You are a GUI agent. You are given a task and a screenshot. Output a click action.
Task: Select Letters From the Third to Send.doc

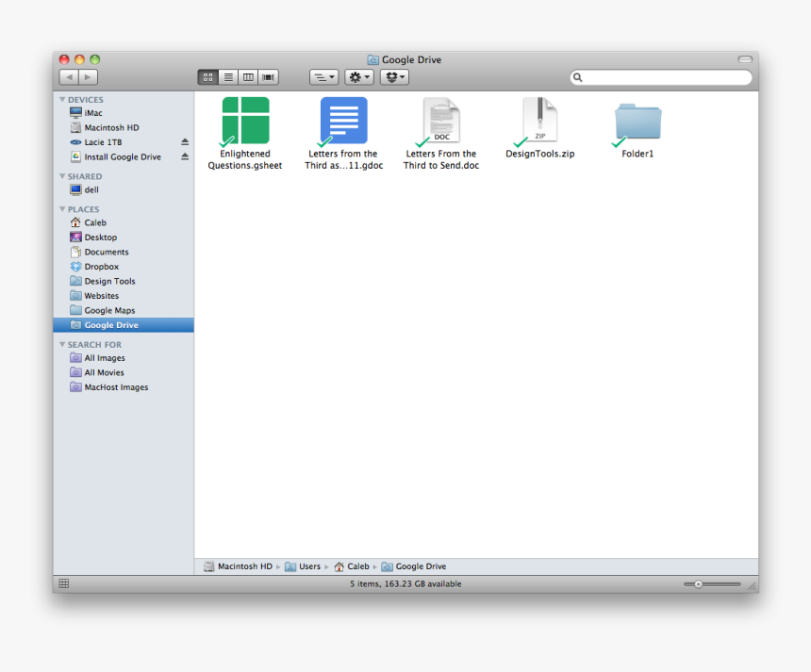pyautogui.click(x=440, y=121)
